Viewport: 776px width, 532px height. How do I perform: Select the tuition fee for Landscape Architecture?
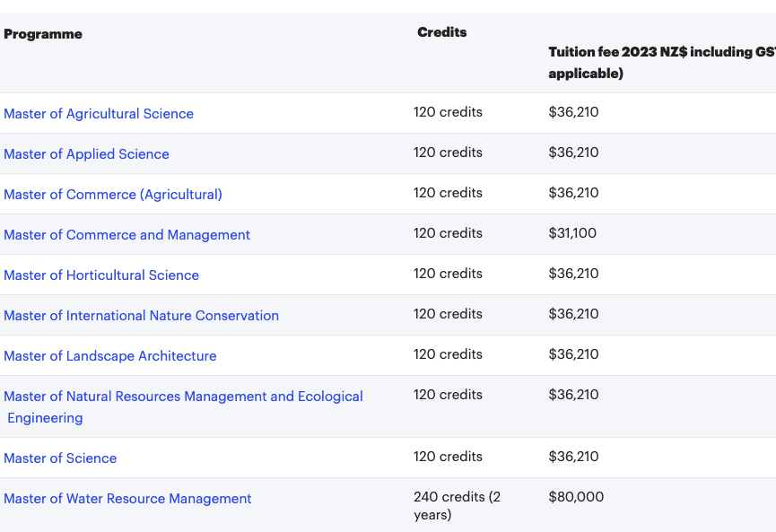[573, 354]
